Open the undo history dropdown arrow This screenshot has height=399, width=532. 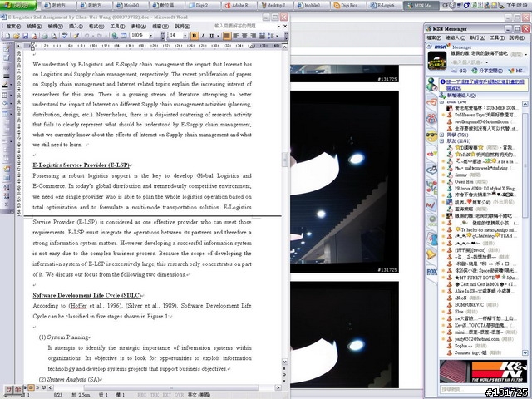pyautogui.click(x=92, y=36)
